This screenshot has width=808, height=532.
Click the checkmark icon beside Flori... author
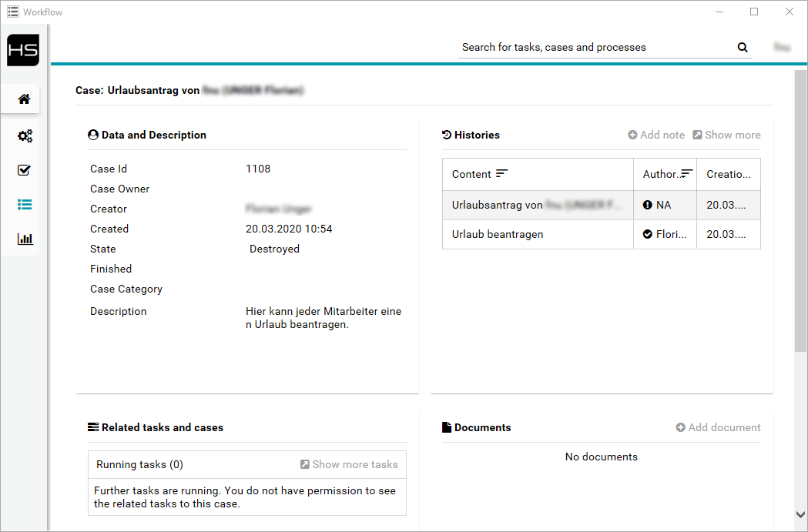point(648,234)
